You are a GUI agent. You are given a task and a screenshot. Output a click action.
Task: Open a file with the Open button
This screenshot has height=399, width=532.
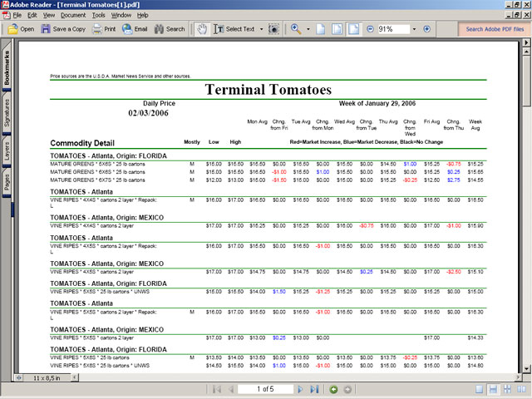21,29
